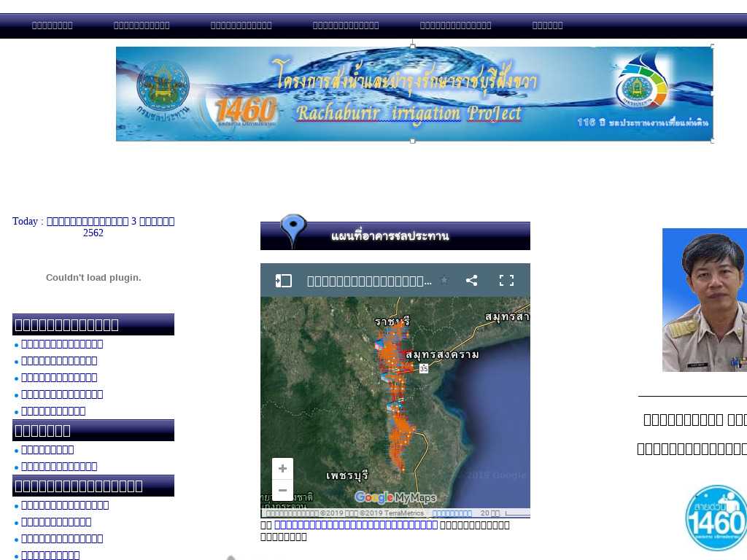Open the last item in top navigation bar
The width and height of the screenshot is (747, 560).
[x=547, y=26]
